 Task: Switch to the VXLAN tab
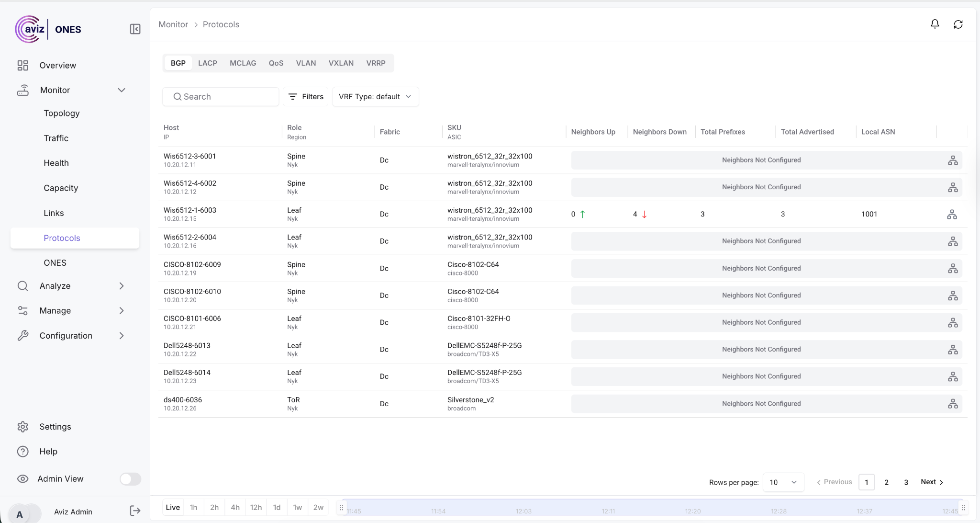(341, 63)
